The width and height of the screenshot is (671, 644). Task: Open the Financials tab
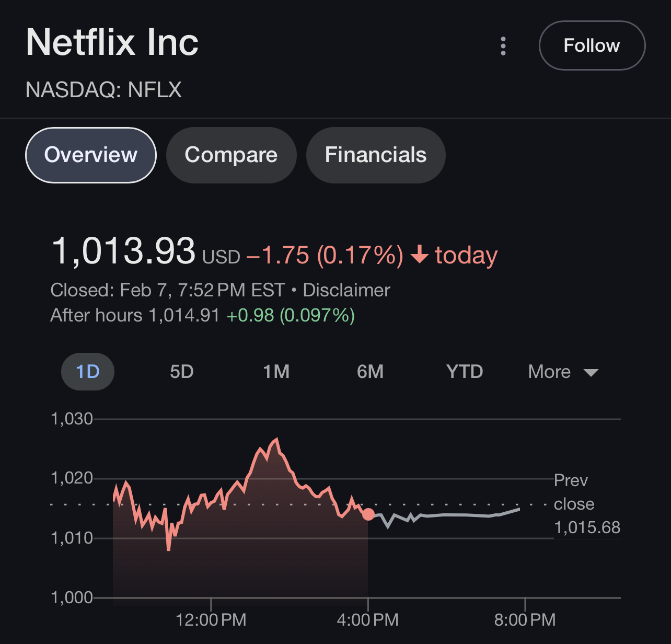coord(375,155)
